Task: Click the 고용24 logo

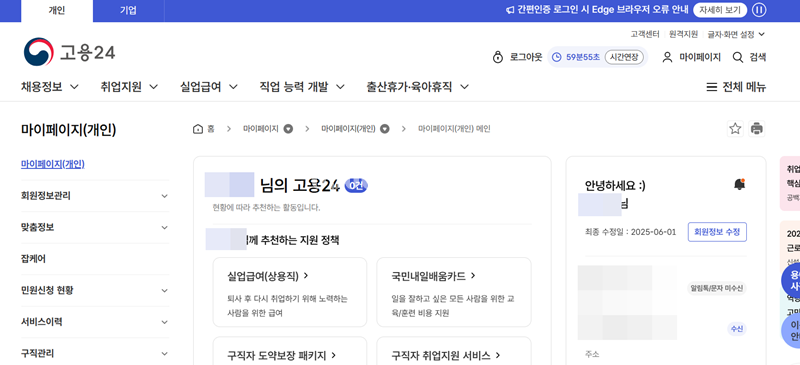Action: pyautogui.click(x=69, y=52)
